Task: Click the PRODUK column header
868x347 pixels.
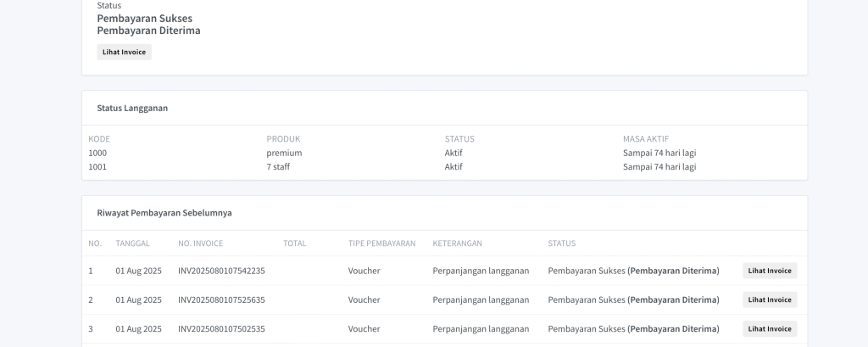Action: tap(283, 139)
